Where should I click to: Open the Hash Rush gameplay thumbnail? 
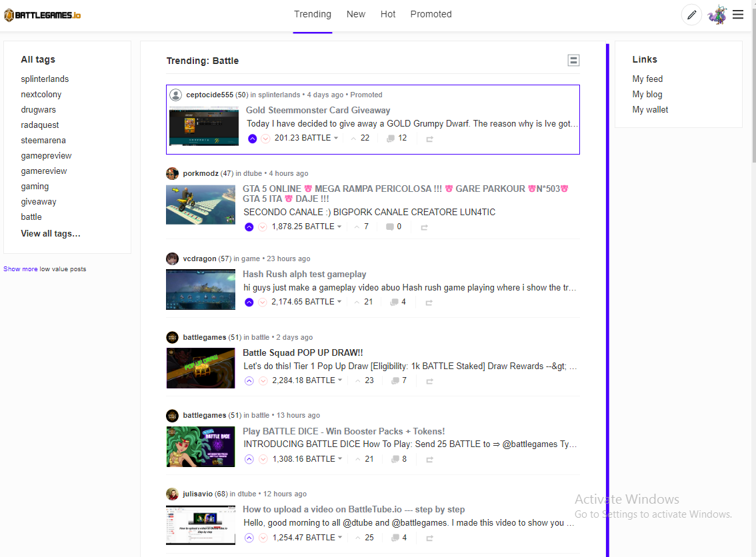click(201, 290)
